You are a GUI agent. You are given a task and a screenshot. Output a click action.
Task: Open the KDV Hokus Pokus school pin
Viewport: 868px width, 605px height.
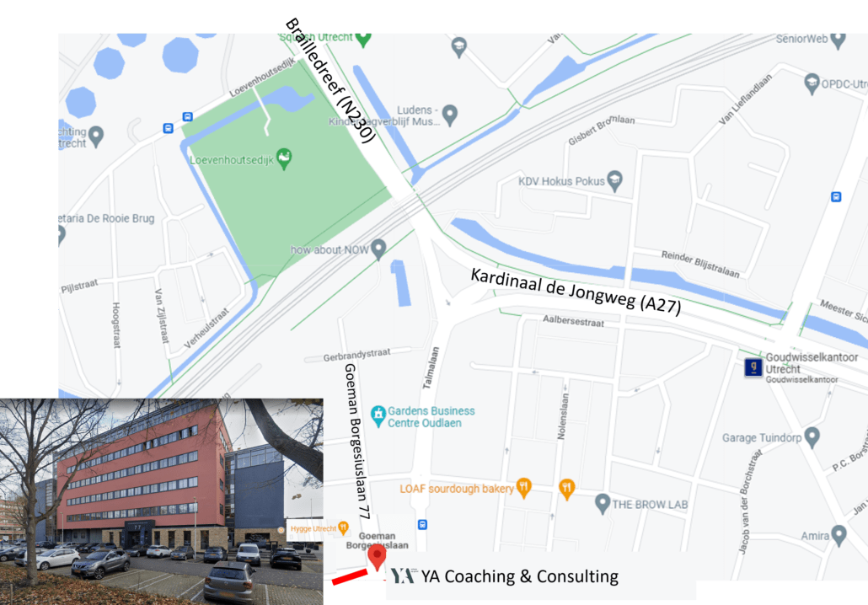(x=614, y=180)
